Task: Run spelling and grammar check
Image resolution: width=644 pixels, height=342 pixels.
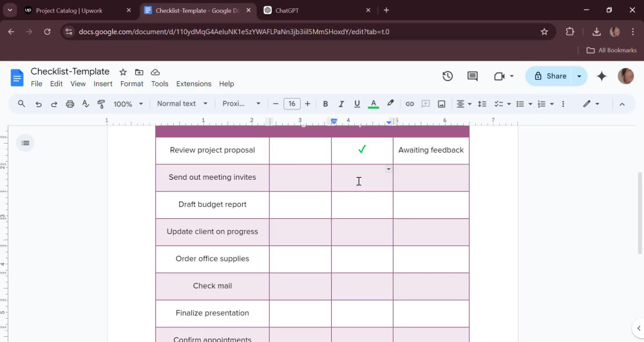Action: point(86,104)
